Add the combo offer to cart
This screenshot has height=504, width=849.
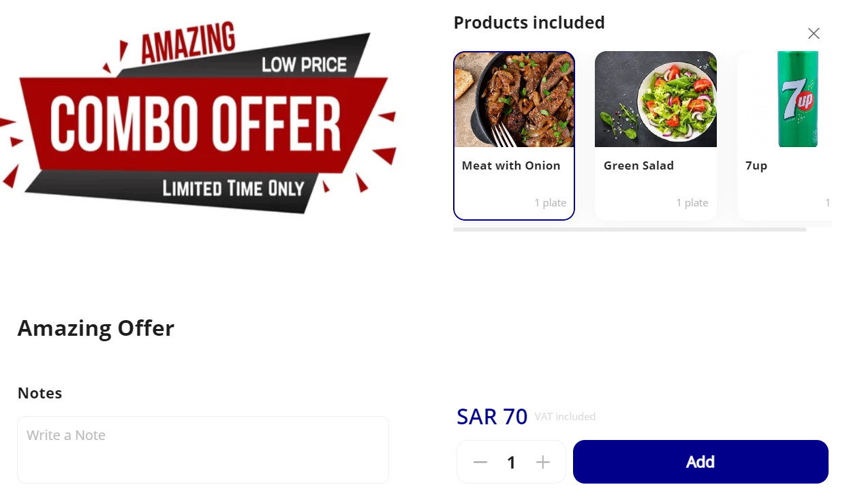coord(700,462)
